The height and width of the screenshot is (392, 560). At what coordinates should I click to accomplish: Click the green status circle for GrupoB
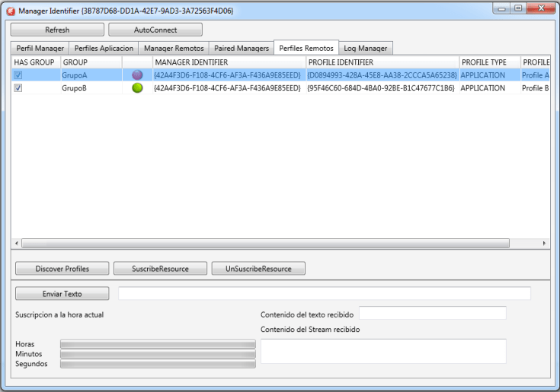click(x=137, y=88)
